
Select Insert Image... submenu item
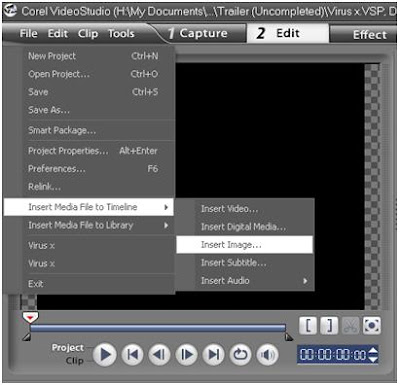click(x=244, y=245)
